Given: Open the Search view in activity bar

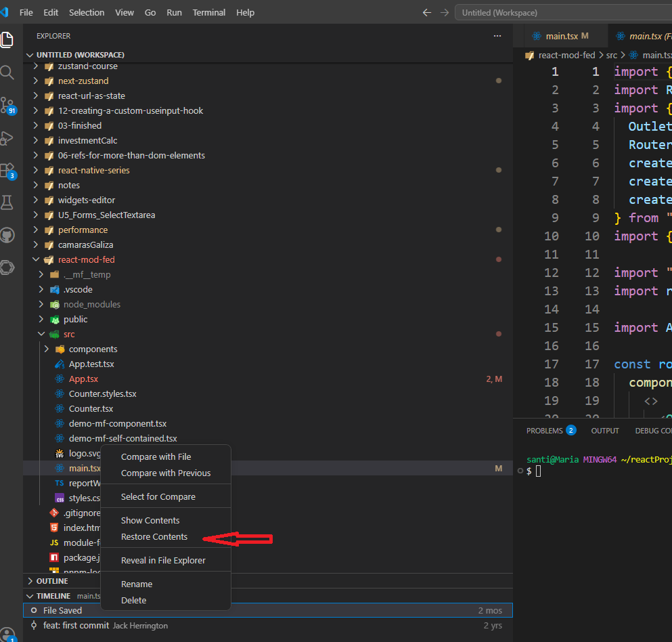Looking at the screenshot, I should (x=7, y=72).
